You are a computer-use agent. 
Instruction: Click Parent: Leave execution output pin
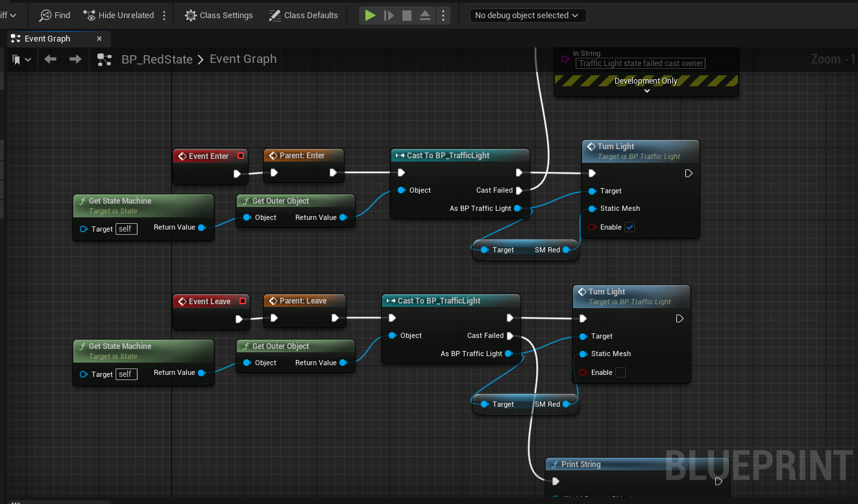(335, 318)
